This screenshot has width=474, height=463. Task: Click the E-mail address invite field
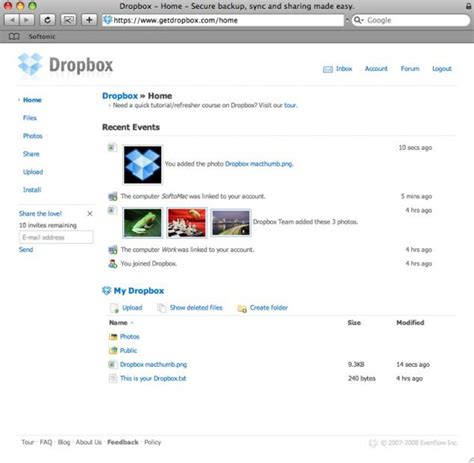tap(56, 237)
